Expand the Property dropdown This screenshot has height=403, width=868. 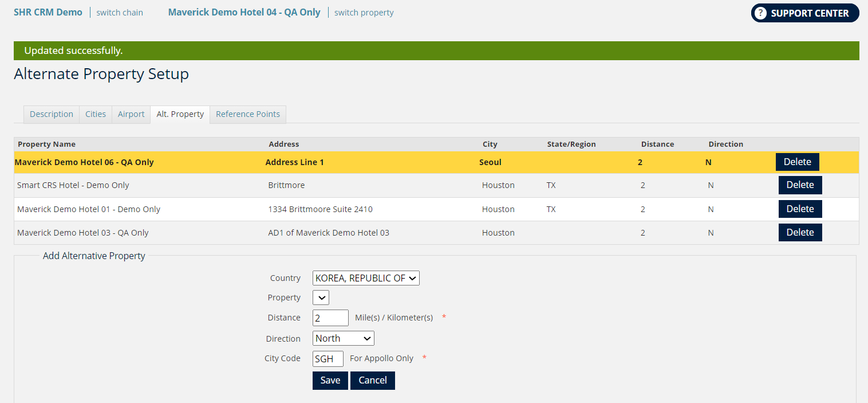click(321, 298)
